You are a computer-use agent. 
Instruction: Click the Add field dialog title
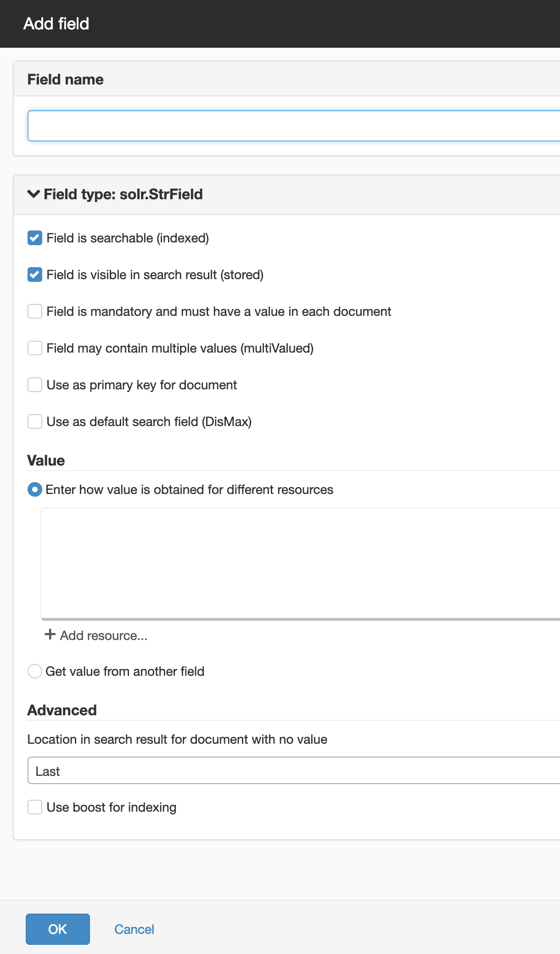[56, 23]
